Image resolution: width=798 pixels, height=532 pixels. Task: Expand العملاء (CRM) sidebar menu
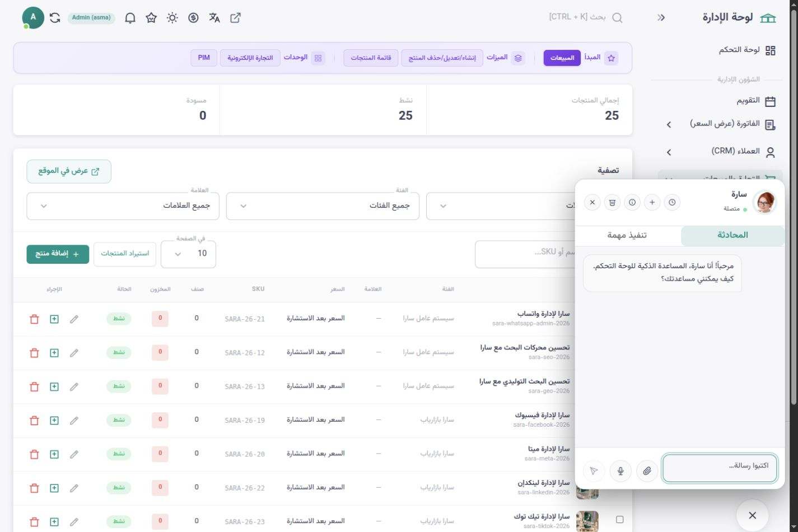coord(722,152)
